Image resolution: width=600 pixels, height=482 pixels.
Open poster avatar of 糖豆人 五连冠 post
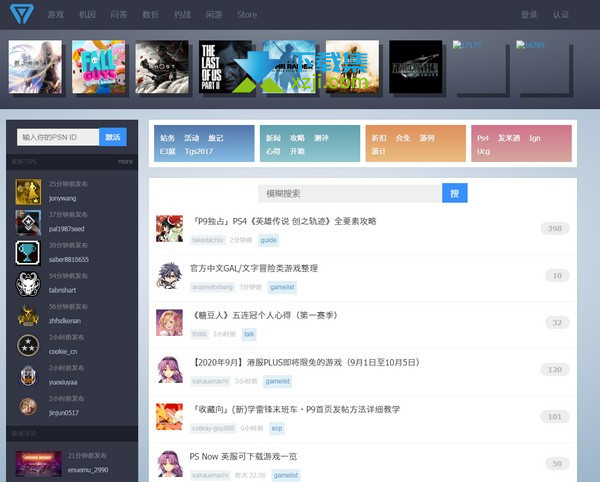170,322
